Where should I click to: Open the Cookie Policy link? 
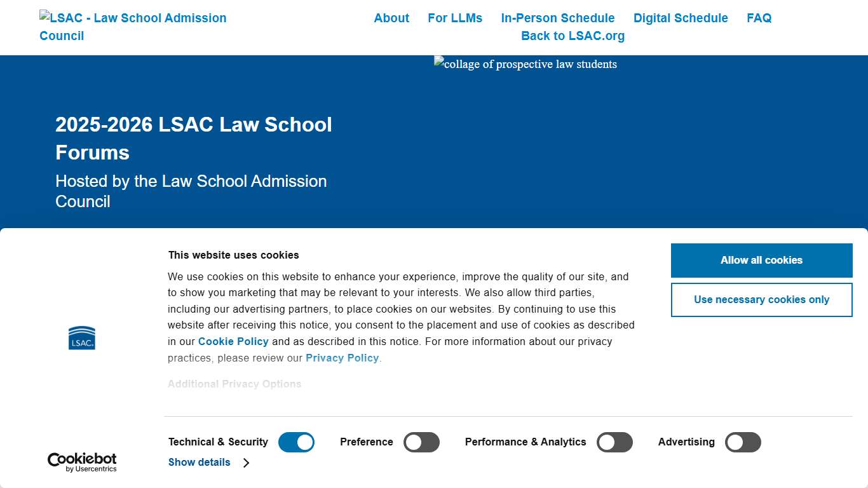[x=233, y=341]
